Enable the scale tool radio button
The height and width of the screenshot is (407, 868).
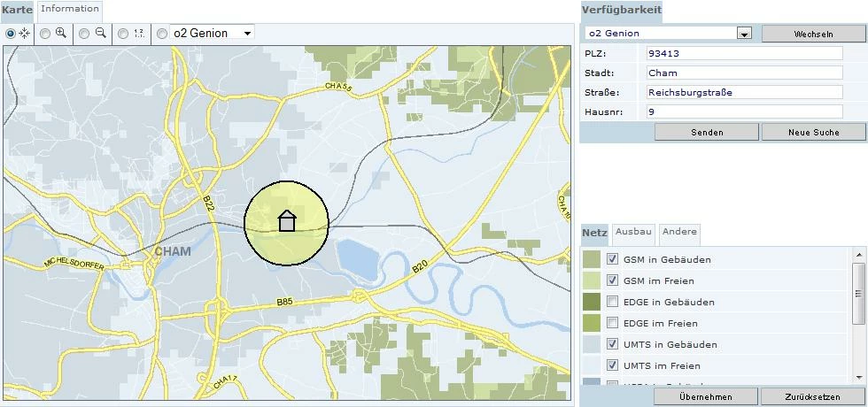tap(123, 34)
